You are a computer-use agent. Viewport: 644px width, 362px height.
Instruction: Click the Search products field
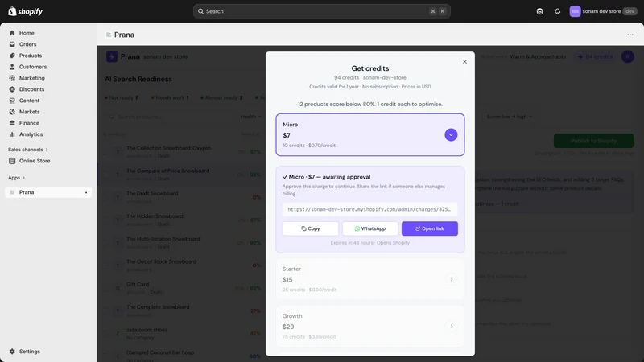[169, 117]
